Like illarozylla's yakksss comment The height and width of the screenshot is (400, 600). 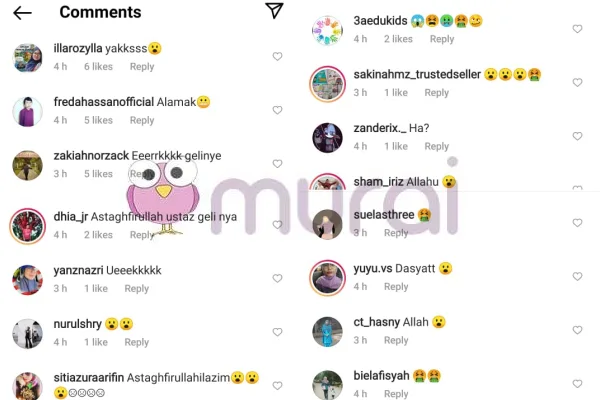coord(277,56)
